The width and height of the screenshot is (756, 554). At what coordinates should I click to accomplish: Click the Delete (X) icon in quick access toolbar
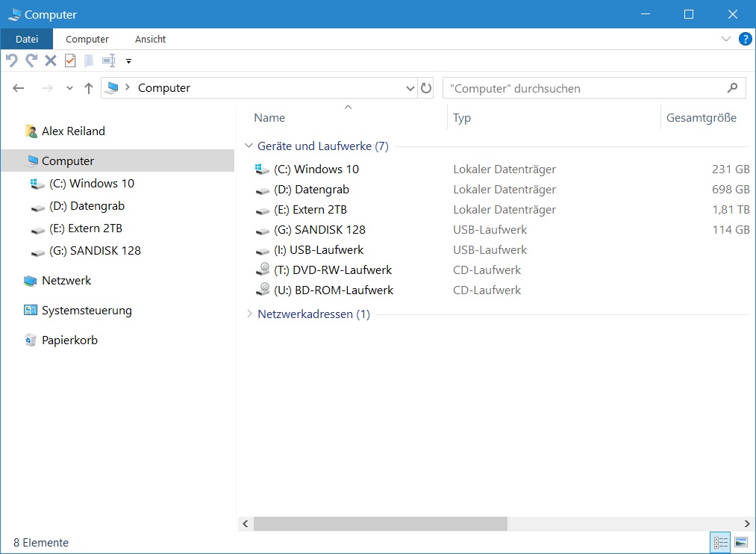[x=51, y=60]
